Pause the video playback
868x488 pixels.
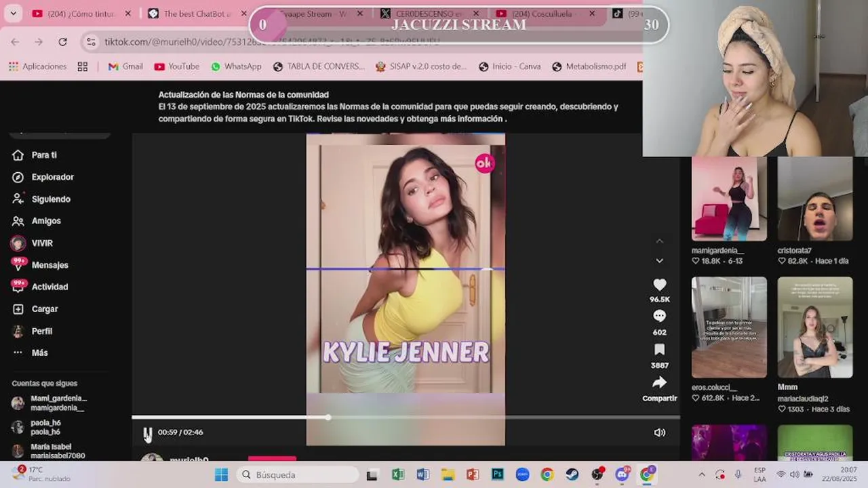(x=147, y=432)
